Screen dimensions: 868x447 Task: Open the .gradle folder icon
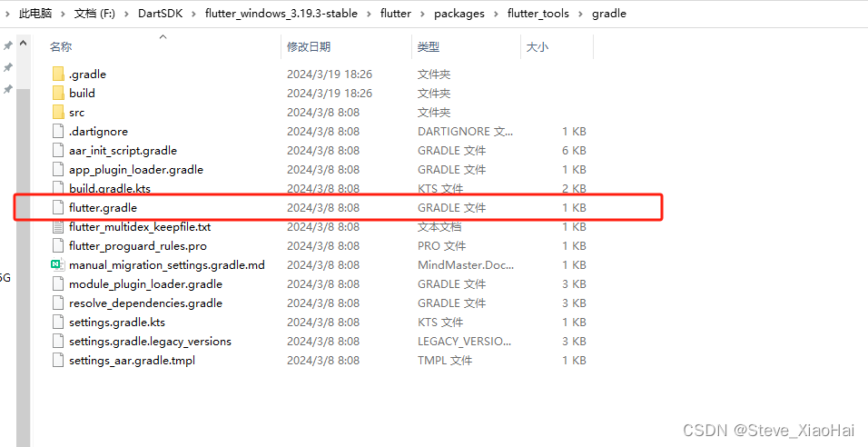(58, 74)
